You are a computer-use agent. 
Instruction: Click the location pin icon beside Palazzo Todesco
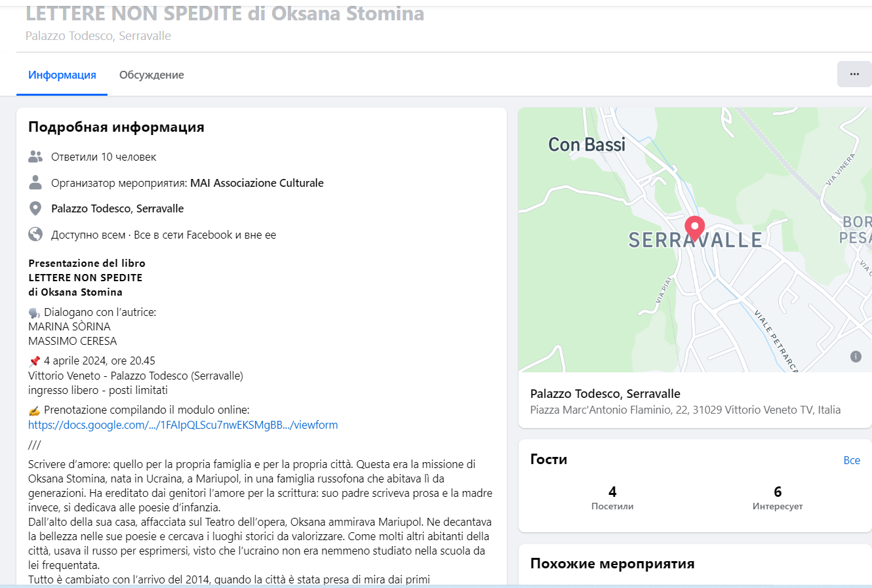tap(35, 208)
